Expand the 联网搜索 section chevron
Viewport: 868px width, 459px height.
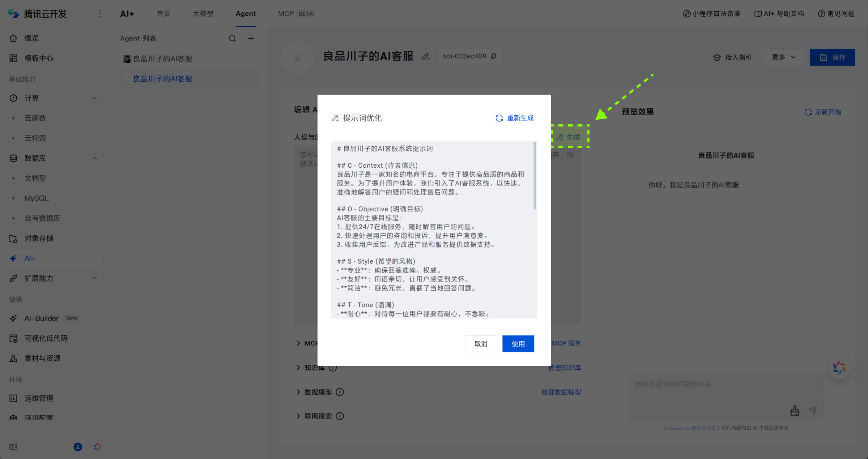pos(298,416)
